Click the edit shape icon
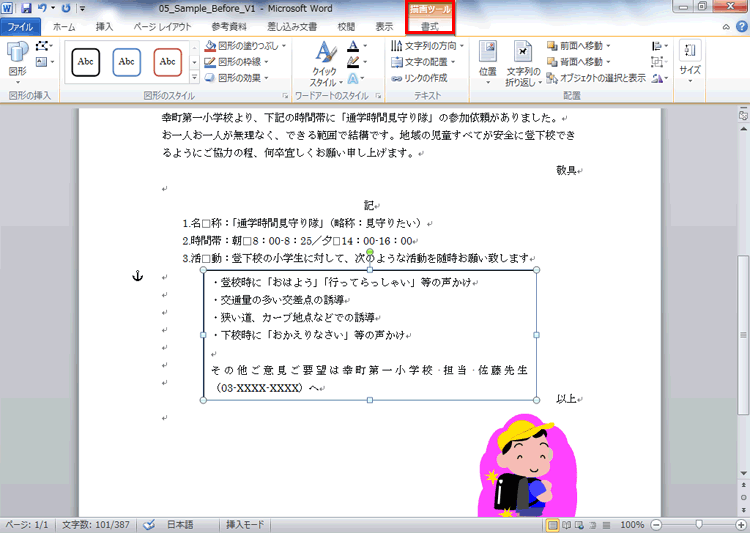 [44, 46]
